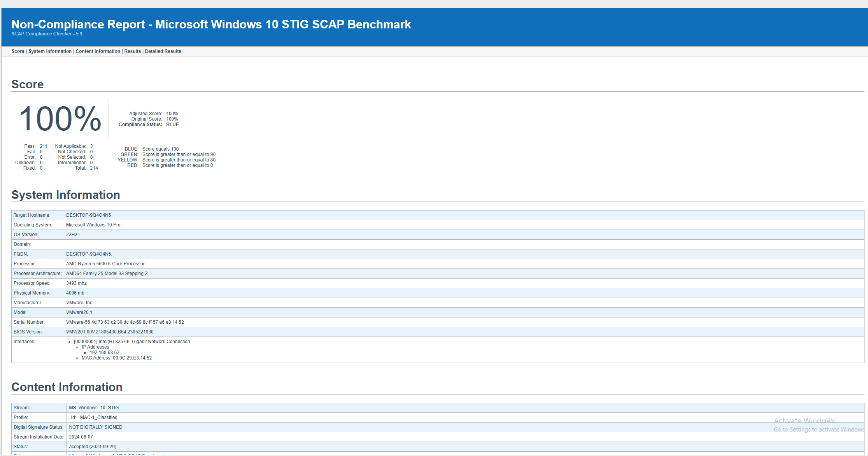Select the VMware Serial Number value
Image resolution: width=868 pixels, height=456 pixels.
(x=125, y=322)
